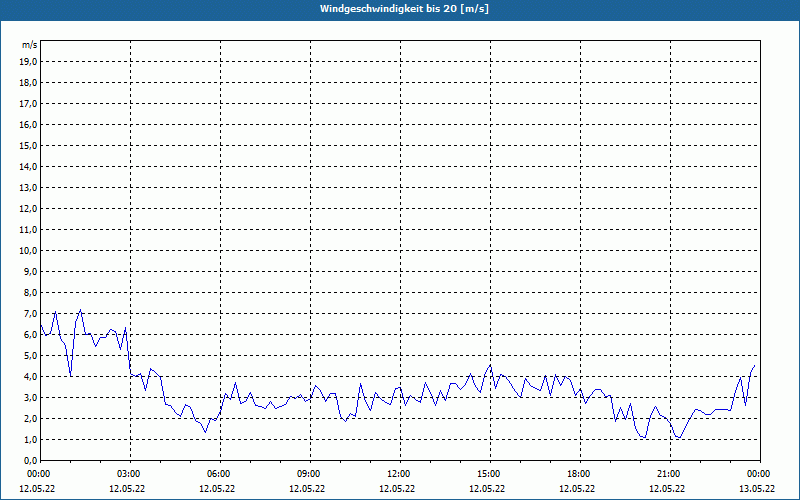
Task: Click the 18,0 y-axis label
Action: [x=28, y=83]
